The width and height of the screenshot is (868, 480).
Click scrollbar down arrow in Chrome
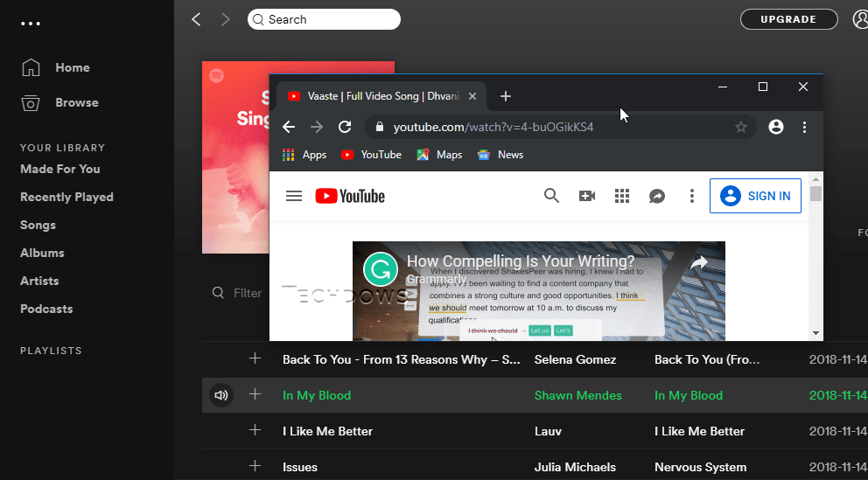click(x=816, y=333)
